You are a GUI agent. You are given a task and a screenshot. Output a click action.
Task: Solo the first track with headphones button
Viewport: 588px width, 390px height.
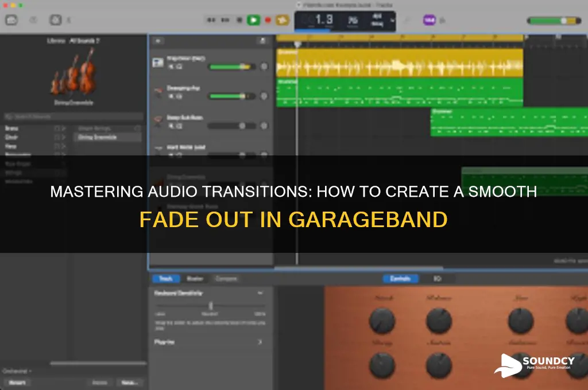point(179,67)
